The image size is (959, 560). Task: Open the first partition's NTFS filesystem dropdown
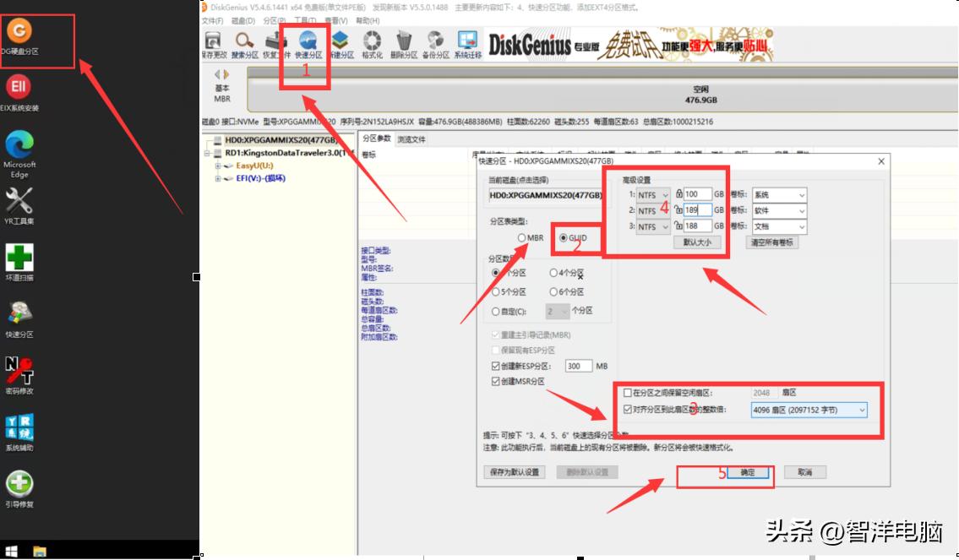coord(653,195)
